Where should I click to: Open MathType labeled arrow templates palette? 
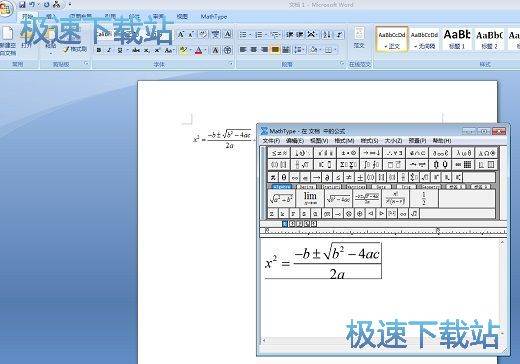pyautogui.click(x=417, y=164)
